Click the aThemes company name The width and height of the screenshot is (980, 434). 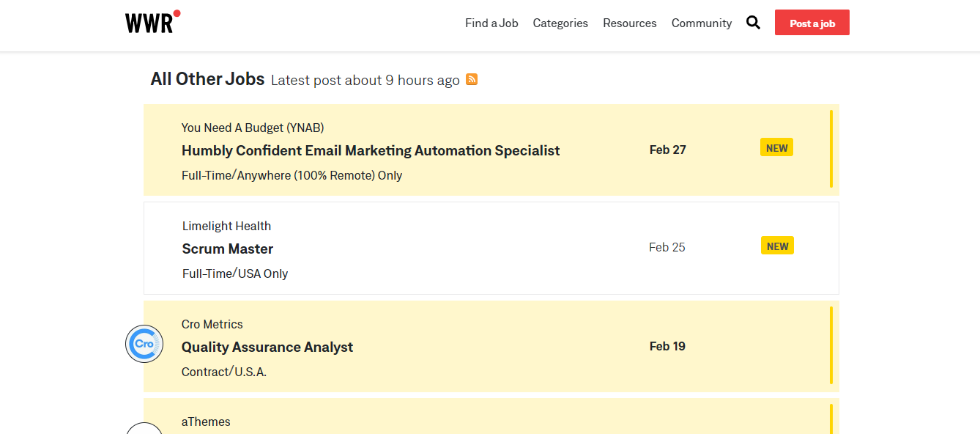point(206,422)
